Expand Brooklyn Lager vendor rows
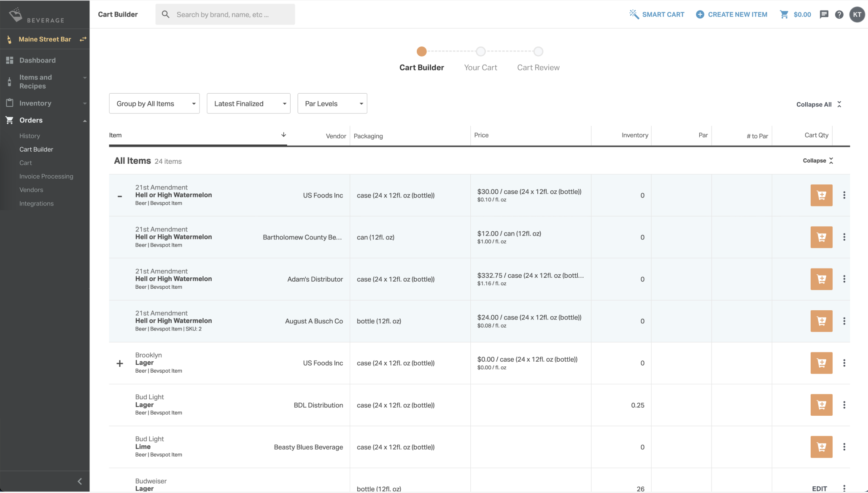 120,363
